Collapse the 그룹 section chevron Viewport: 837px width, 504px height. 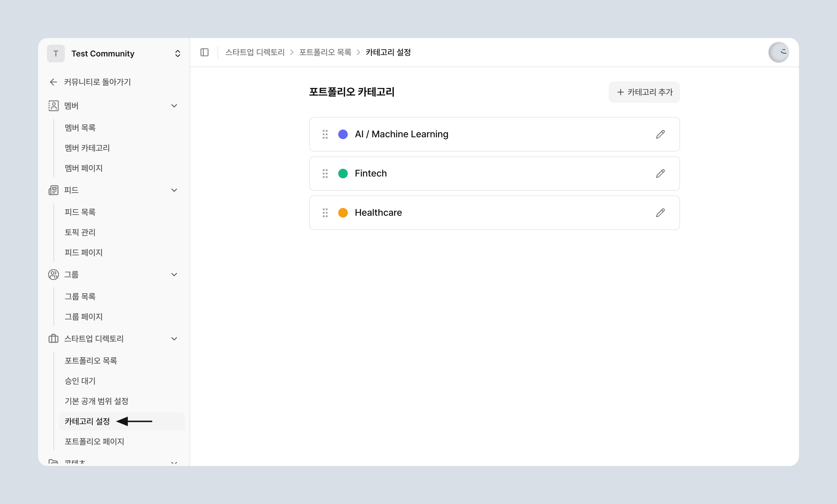pyautogui.click(x=174, y=274)
